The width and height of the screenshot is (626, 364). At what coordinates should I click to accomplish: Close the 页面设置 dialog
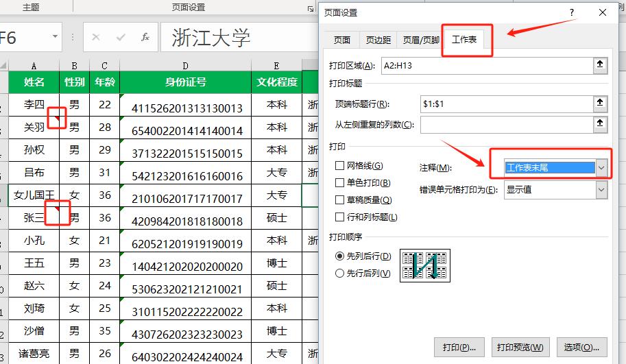coord(603,13)
